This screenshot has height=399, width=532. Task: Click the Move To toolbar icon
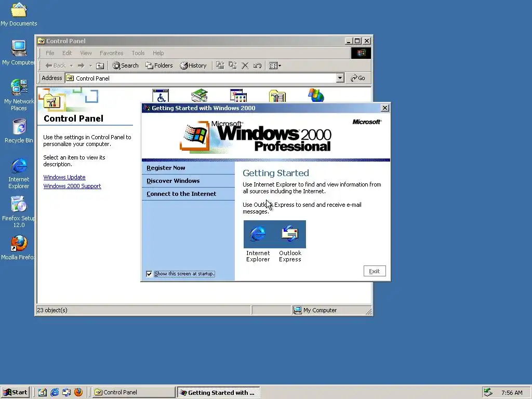pyautogui.click(x=220, y=65)
